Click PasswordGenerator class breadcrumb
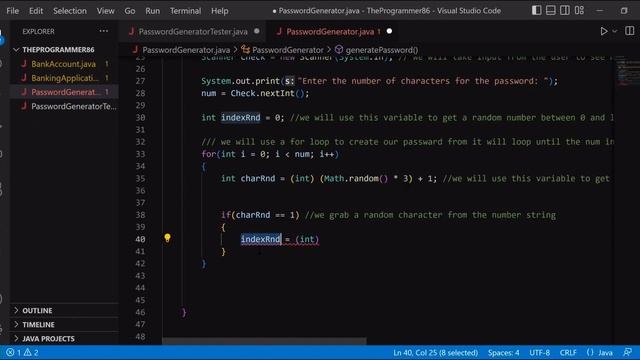Image resolution: width=640 pixels, height=360 pixels. pyautogui.click(x=287, y=50)
